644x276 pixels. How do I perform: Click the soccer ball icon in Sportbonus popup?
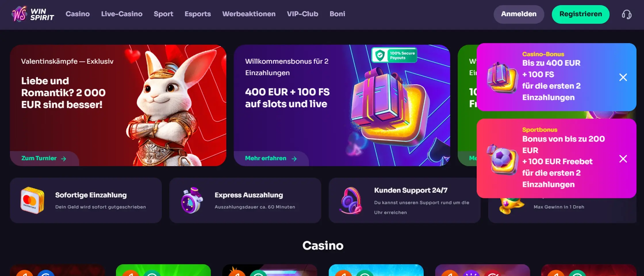pyautogui.click(x=502, y=159)
